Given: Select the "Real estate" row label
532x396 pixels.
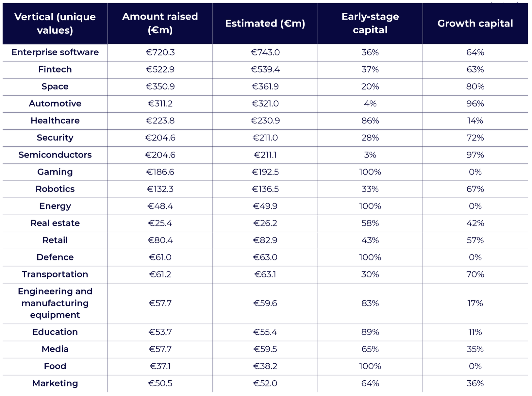Looking at the screenshot, I should point(55,223).
